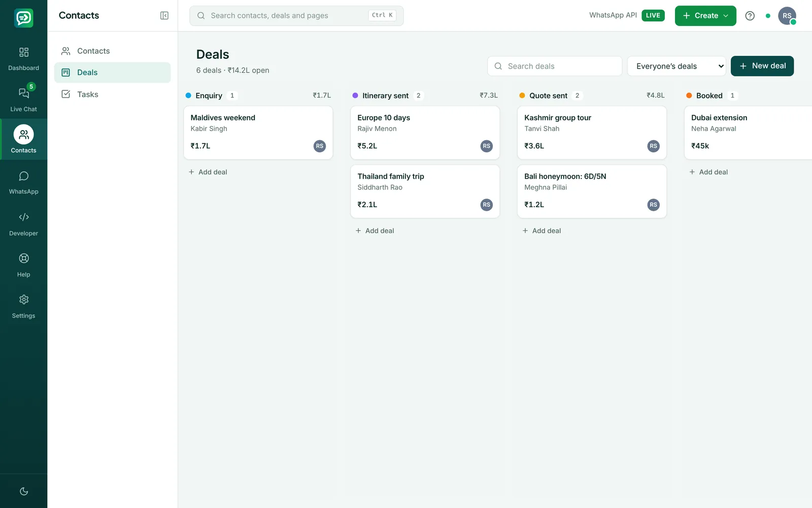Open the Developer section

(x=23, y=224)
